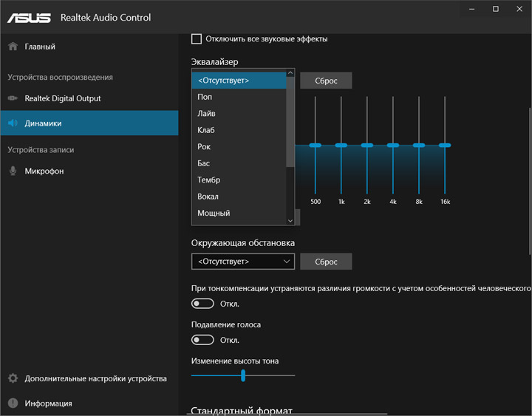Click the ASUS logo in title bar
Image resolution: width=532 pixels, height=416 pixels.
tap(30, 17)
